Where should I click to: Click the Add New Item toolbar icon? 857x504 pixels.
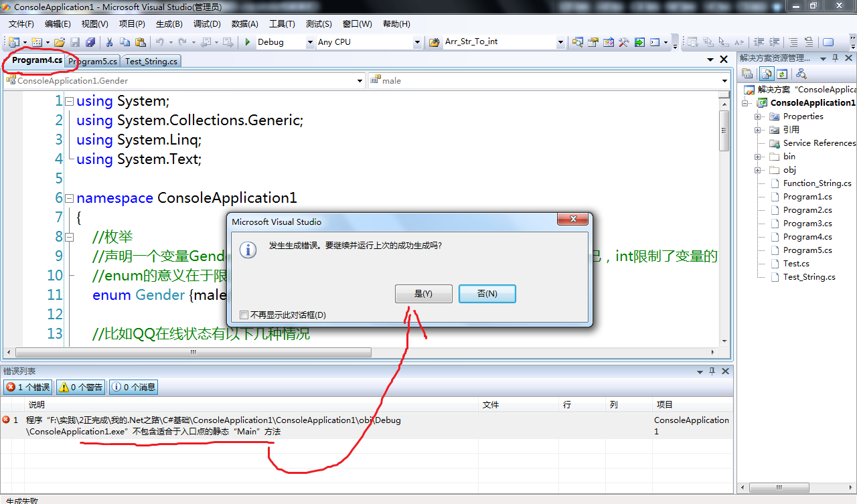point(36,42)
